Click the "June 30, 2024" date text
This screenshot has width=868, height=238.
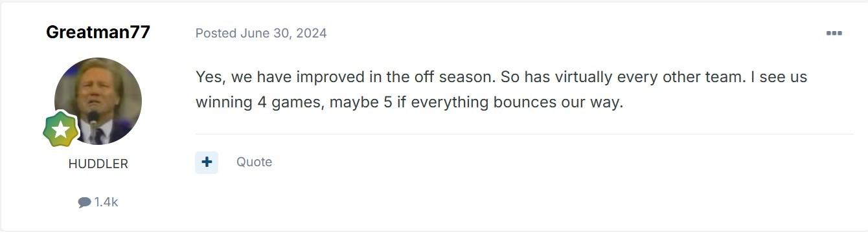pos(283,33)
